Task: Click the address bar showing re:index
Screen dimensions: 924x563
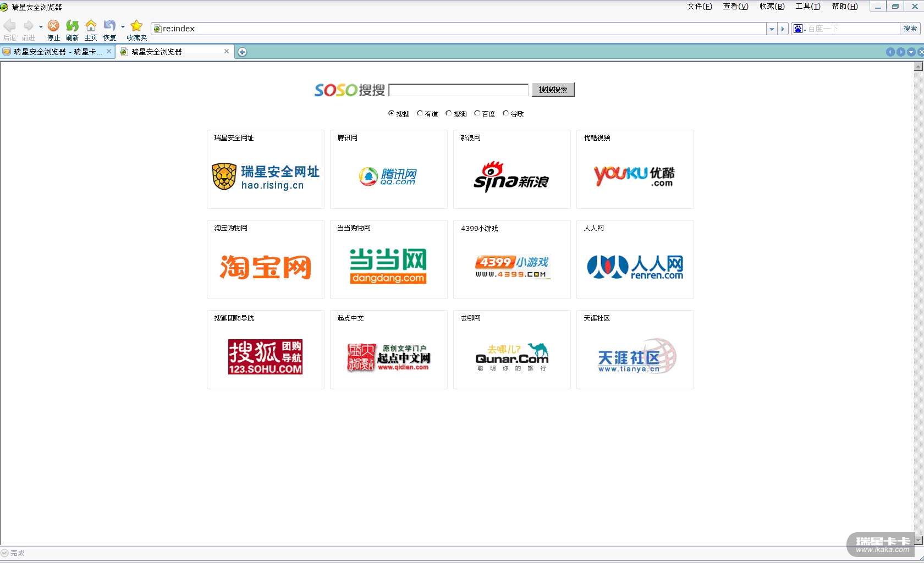Action: 459,29
